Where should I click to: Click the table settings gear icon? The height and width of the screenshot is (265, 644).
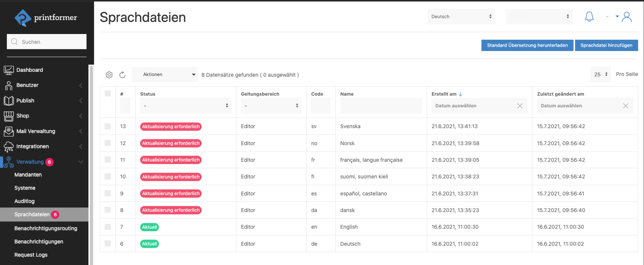109,75
